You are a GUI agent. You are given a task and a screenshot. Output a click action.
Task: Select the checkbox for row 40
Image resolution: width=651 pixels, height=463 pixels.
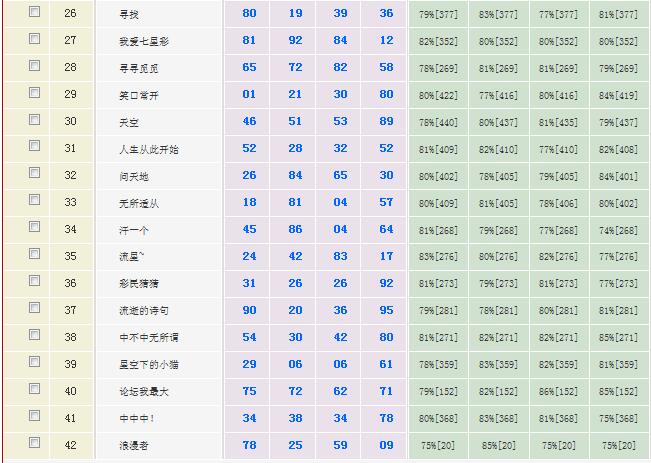click(x=35, y=390)
